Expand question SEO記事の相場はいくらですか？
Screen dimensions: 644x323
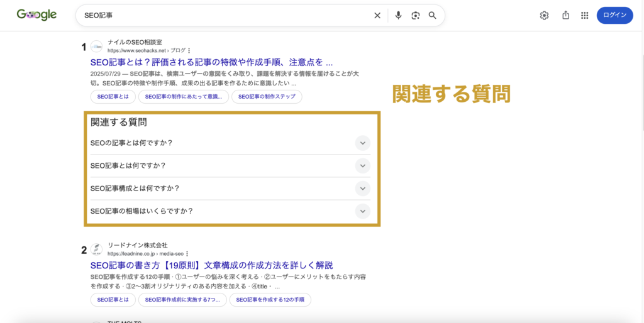[x=230, y=211]
